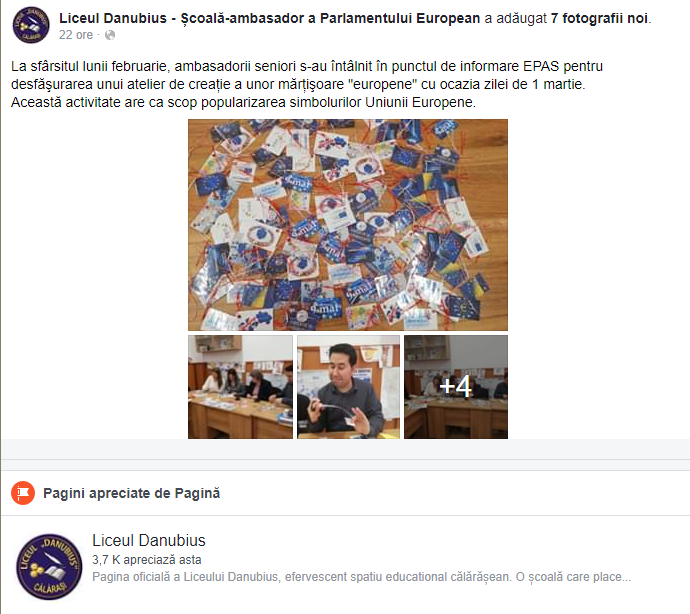Click the orange flag Pages icon

[x=23, y=493]
